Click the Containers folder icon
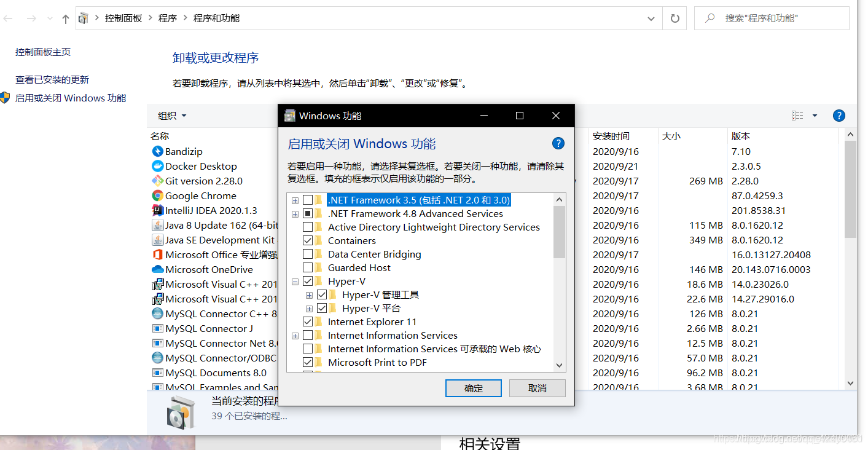Image resolution: width=868 pixels, height=450 pixels. click(319, 241)
